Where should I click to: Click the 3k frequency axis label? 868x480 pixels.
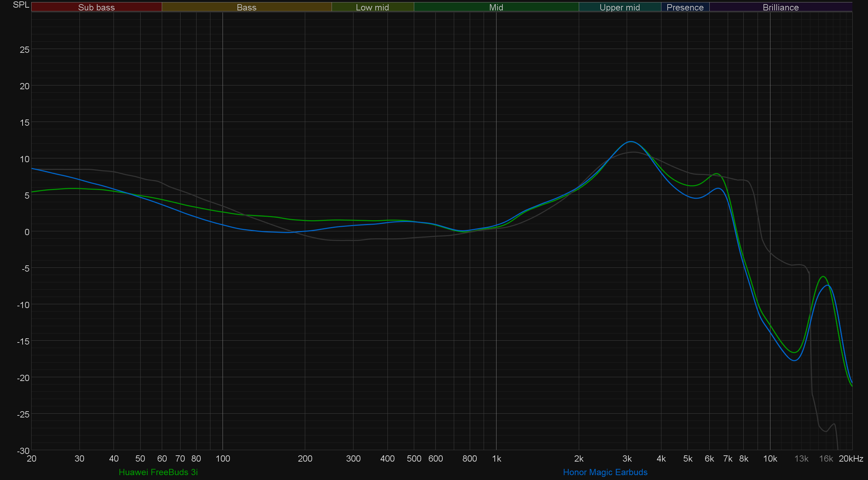click(627, 459)
